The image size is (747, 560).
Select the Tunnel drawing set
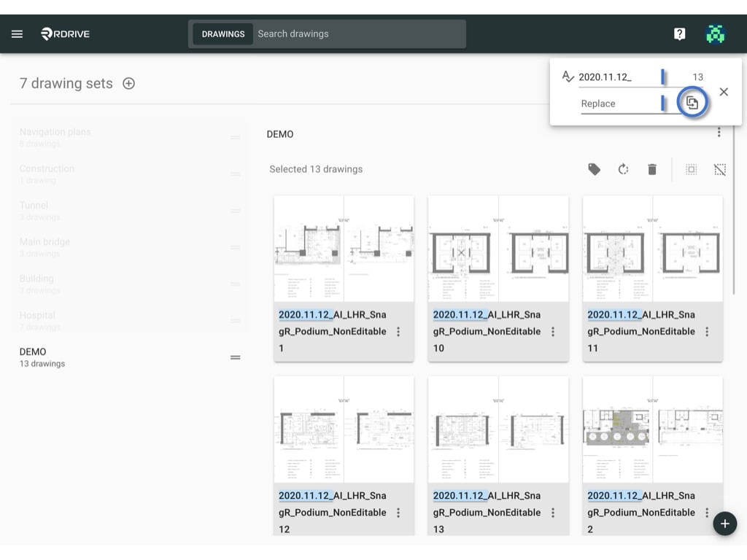click(x=130, y=211)
